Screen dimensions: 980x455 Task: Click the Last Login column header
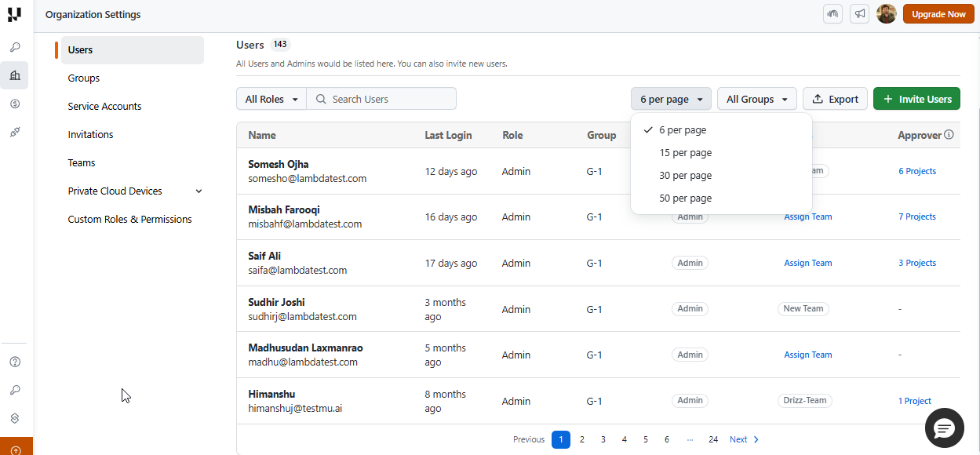(449, 136)
